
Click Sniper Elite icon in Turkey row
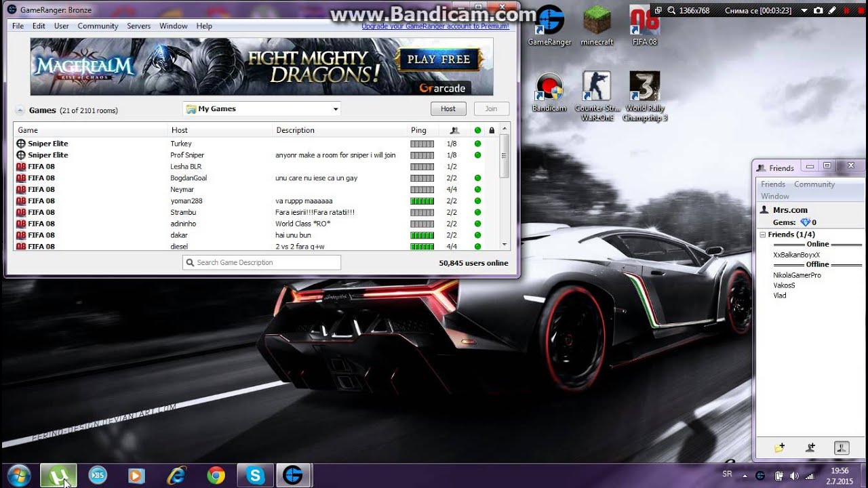[21, 144]
